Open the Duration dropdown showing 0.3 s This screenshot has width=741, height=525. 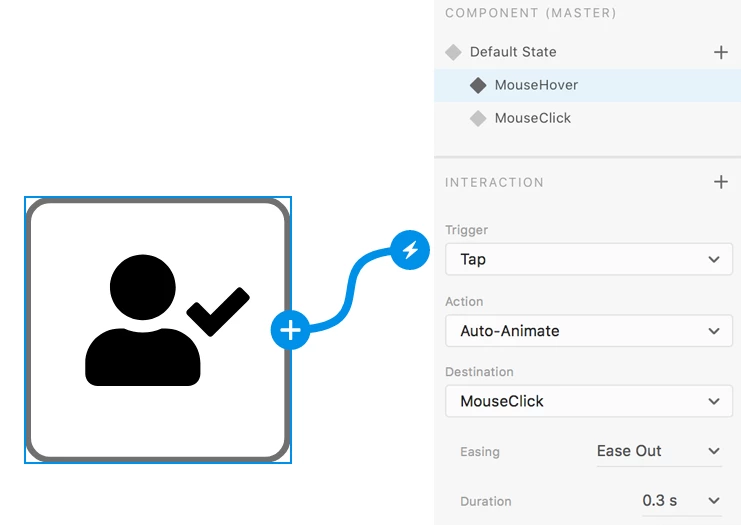point(681,500)
